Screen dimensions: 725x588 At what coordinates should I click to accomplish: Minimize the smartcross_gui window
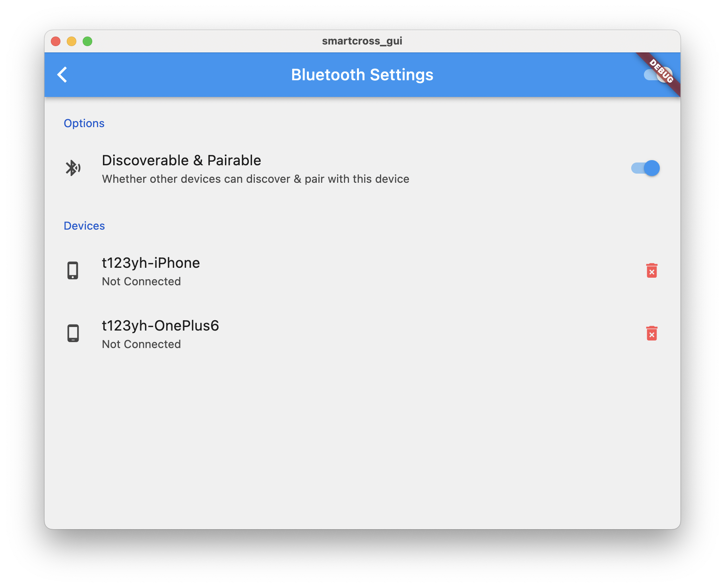(x=72, y=41)
